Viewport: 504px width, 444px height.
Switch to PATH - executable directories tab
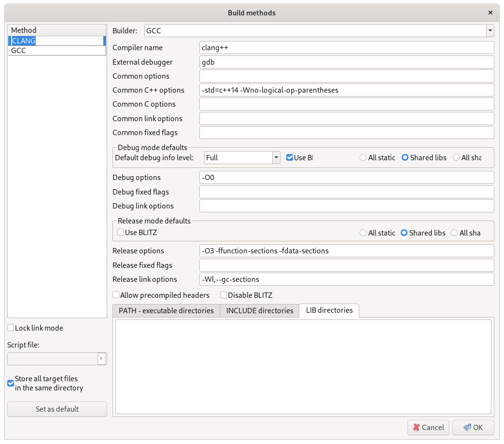(166, 311)
